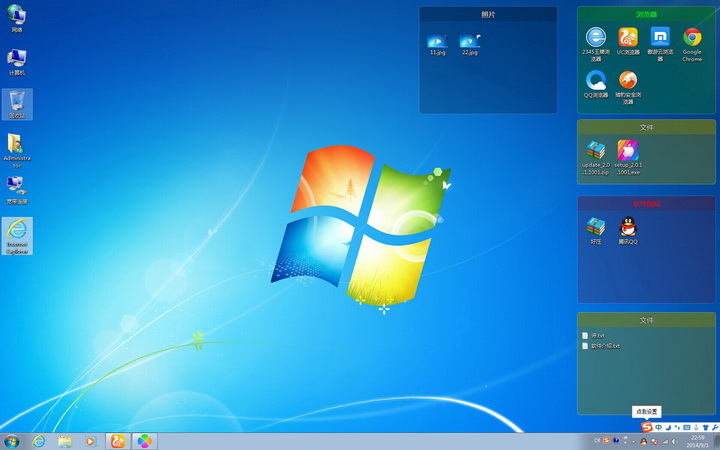This screenshot has width=720, height=450.
Task: Switch to the colorful clover taskbar app
Action: coord(145,442)
